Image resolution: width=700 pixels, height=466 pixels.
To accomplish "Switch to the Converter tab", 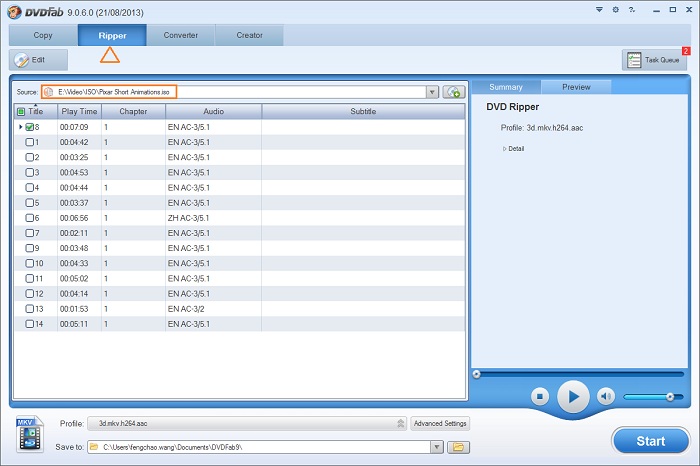I will 181,35.
